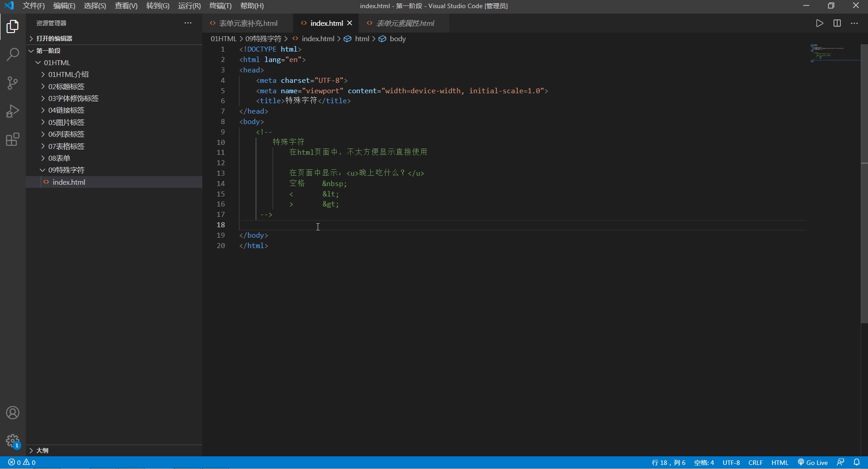868x469 pixels.
Task: Place cursor on empty line 18
Action: [522, 225]
